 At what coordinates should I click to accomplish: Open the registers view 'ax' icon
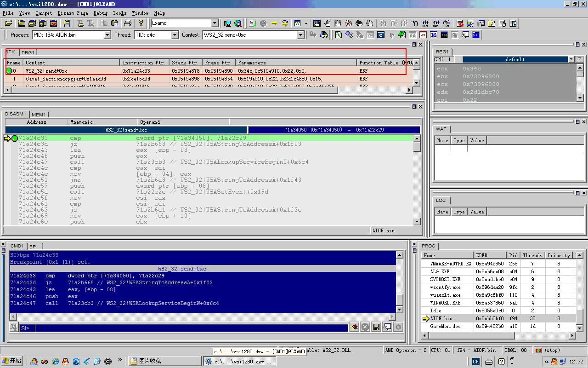point(423,34)
